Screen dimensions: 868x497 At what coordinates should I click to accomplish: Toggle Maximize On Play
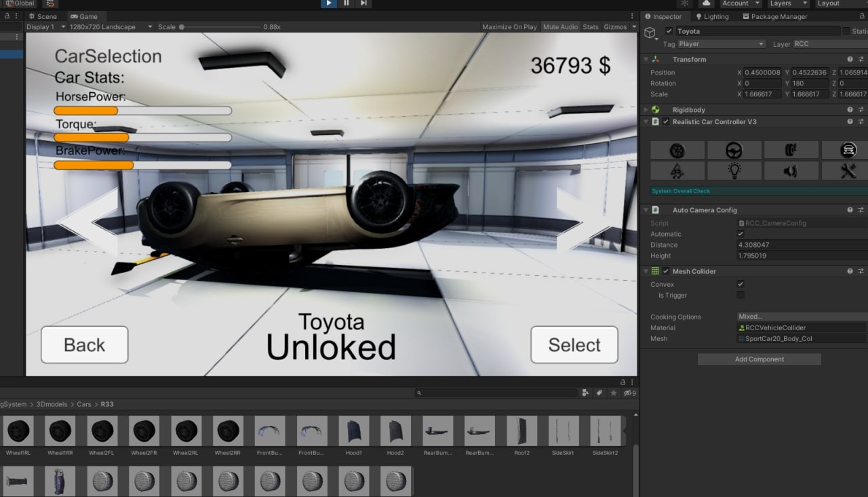[x=509, y=27]
